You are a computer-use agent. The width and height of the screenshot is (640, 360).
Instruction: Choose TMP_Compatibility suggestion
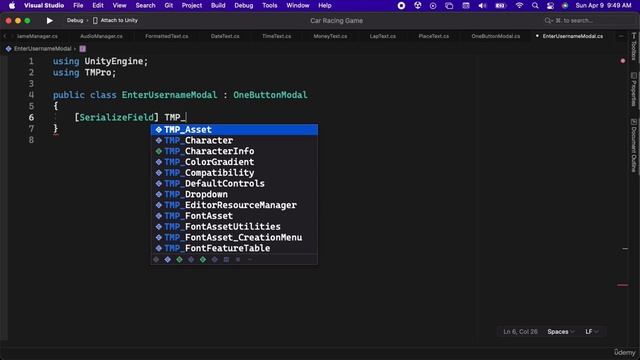(x=234, y=173)
